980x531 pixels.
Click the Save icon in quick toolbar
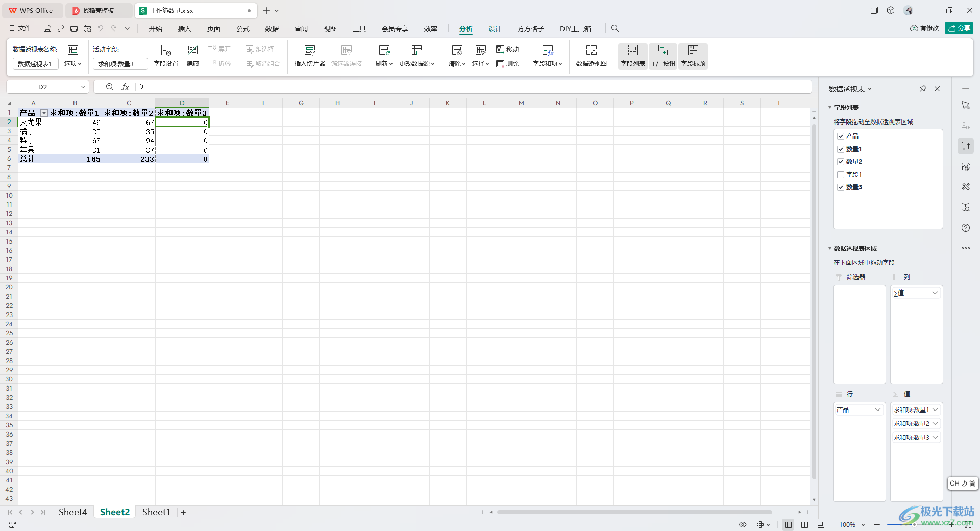[x=47, y=29]
